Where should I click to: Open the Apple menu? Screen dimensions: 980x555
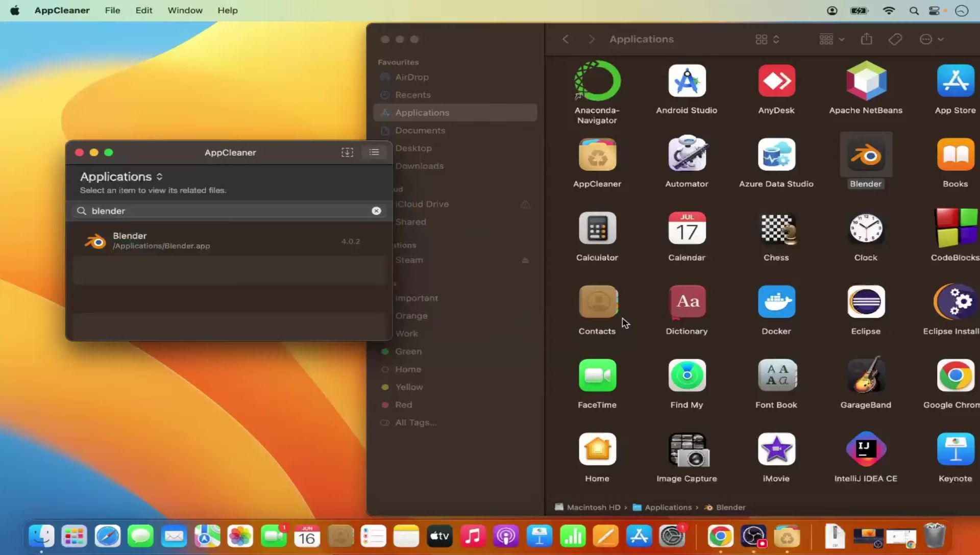coord(15,10)
